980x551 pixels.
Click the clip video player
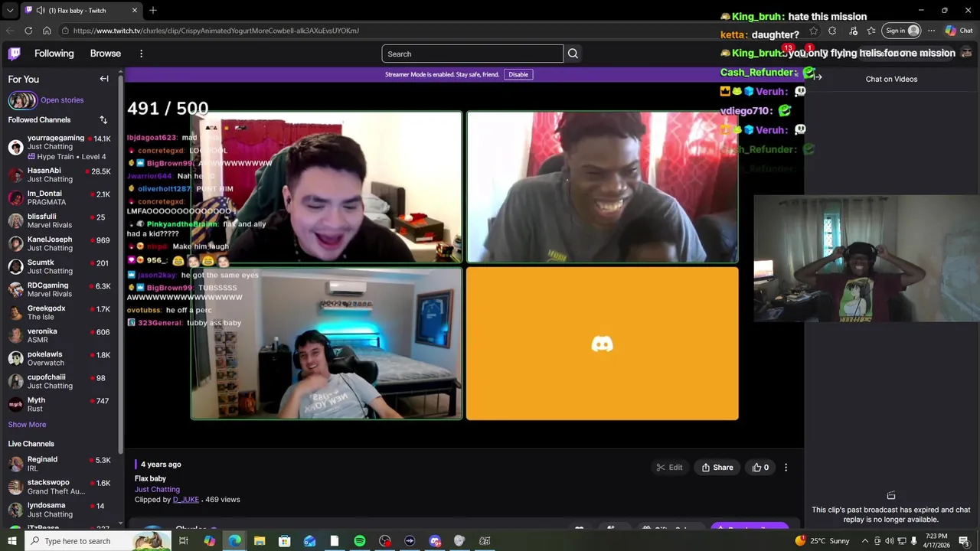tap(464, 266)
